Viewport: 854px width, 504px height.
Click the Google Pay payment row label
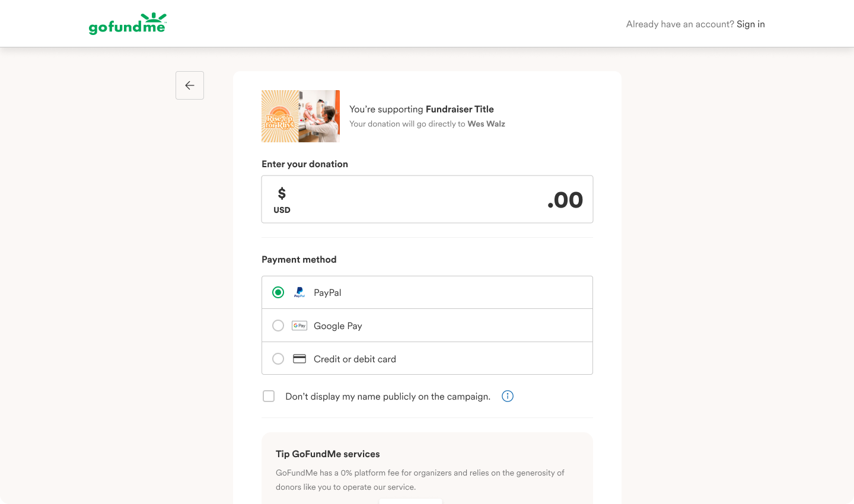(x=338, y=326)
